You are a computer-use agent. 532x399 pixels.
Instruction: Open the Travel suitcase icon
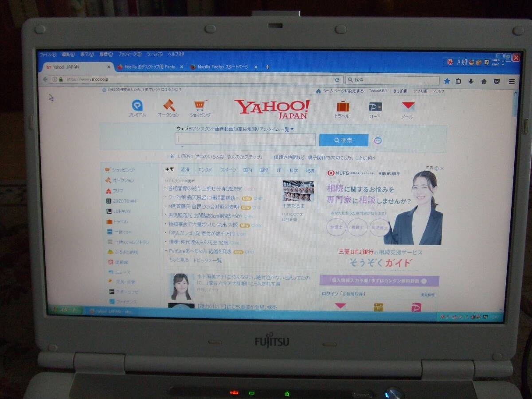coord(342,106)
